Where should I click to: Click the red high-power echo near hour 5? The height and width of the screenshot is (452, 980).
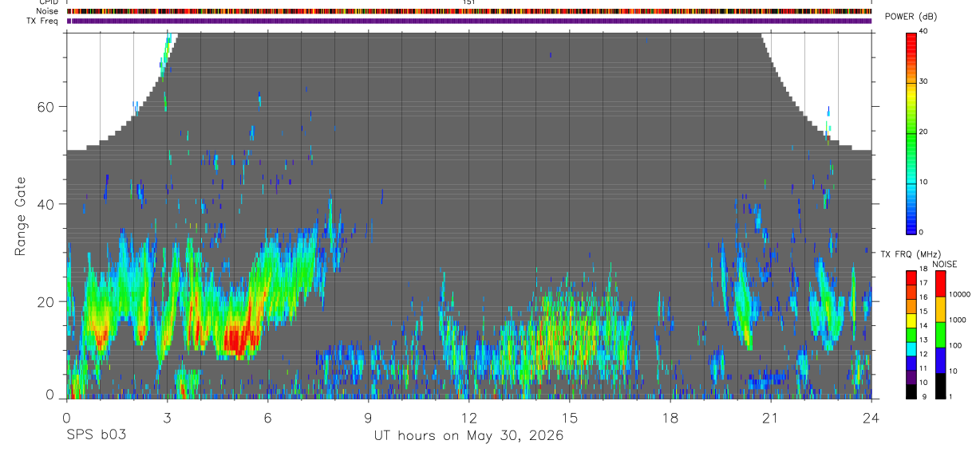click(238, 340)
